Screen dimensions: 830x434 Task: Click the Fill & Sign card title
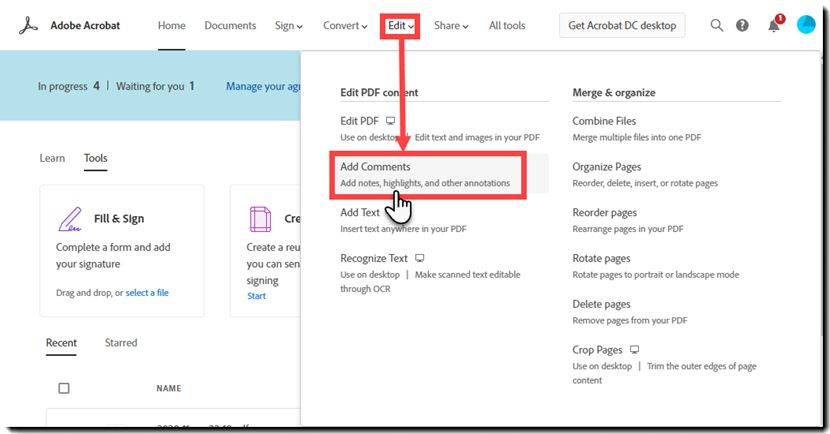pos(119,219)
